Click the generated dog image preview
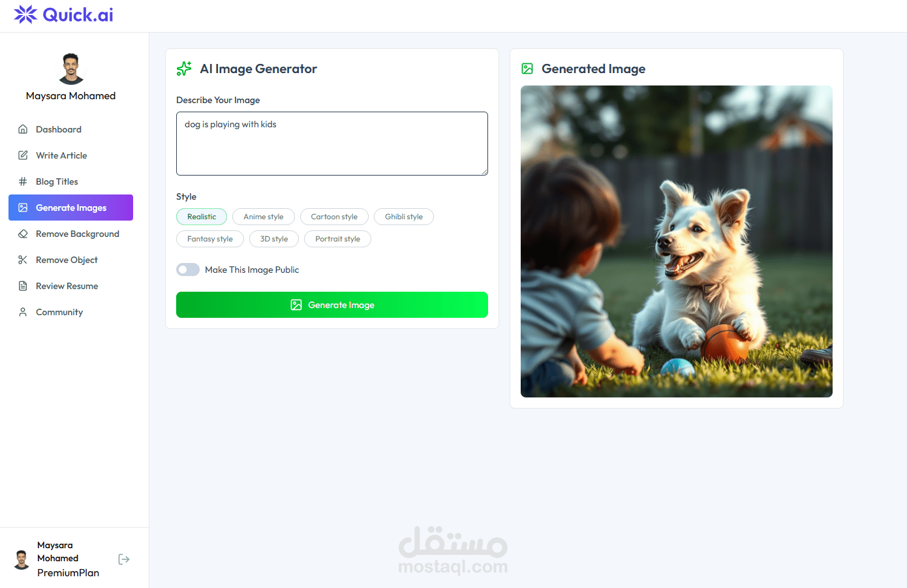Image resolution: width=907 pixels, height=588 pixels. [677, 241]
